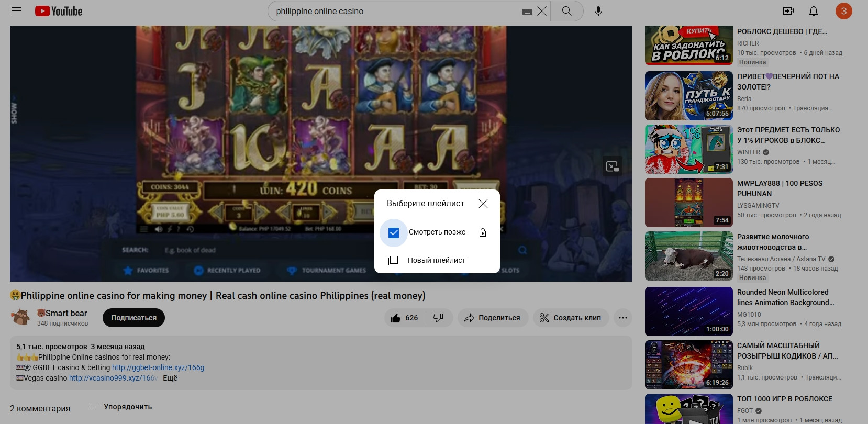Image resolution: width=868 pixels, height=424 pixels.
Task: Open notifications bell
Action: (814, 11)
